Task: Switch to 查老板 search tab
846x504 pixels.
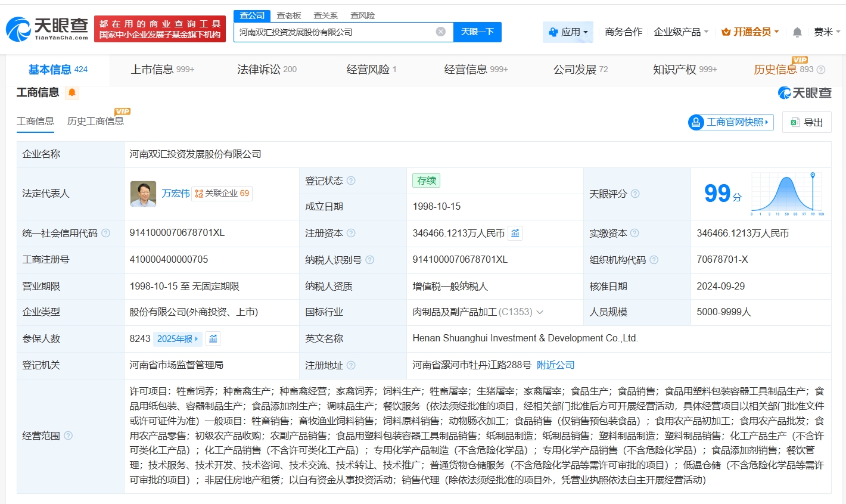Action: coord(289,15)
